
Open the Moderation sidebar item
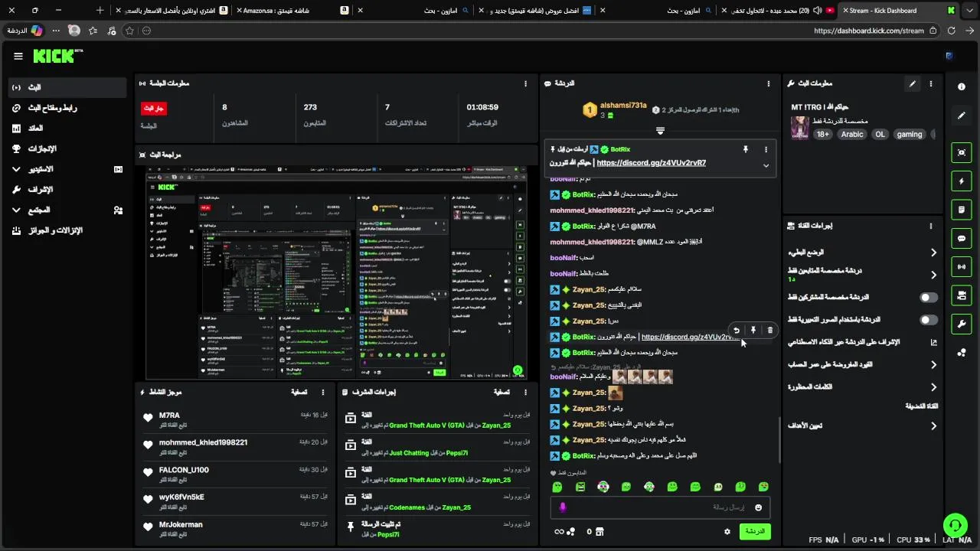coord(67,190)
